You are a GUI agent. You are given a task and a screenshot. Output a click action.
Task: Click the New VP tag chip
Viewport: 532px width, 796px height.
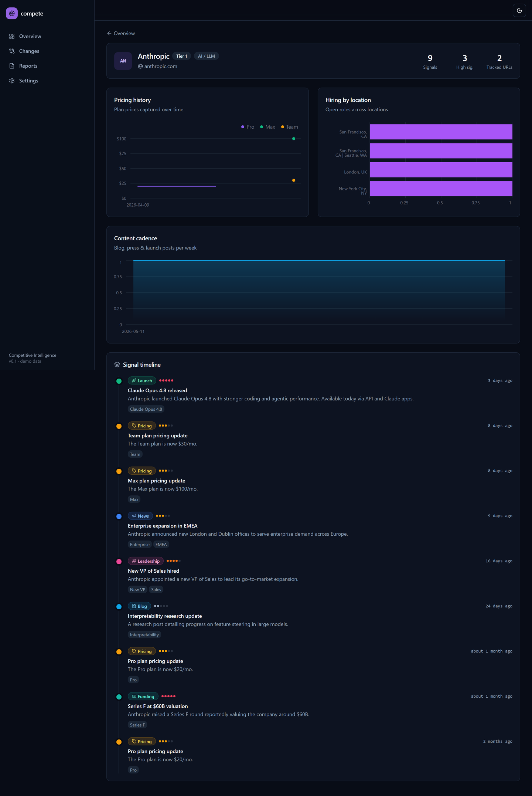pyautogui.click(x=137, y=590)
